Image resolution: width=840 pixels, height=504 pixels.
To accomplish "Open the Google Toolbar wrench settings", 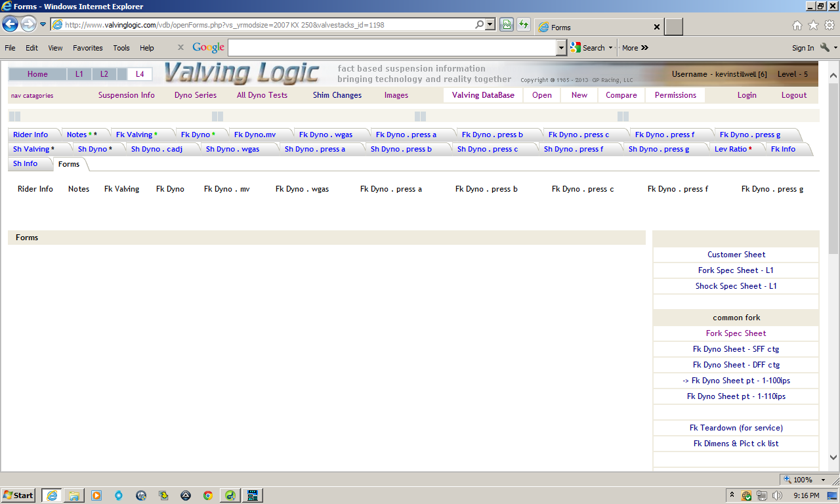I will click(825, 48).
